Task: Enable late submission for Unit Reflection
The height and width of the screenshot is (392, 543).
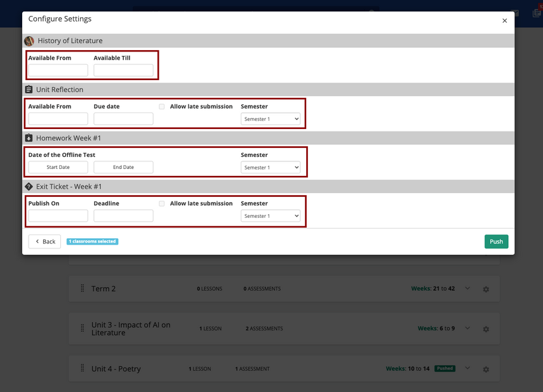Action: [162, 107]
